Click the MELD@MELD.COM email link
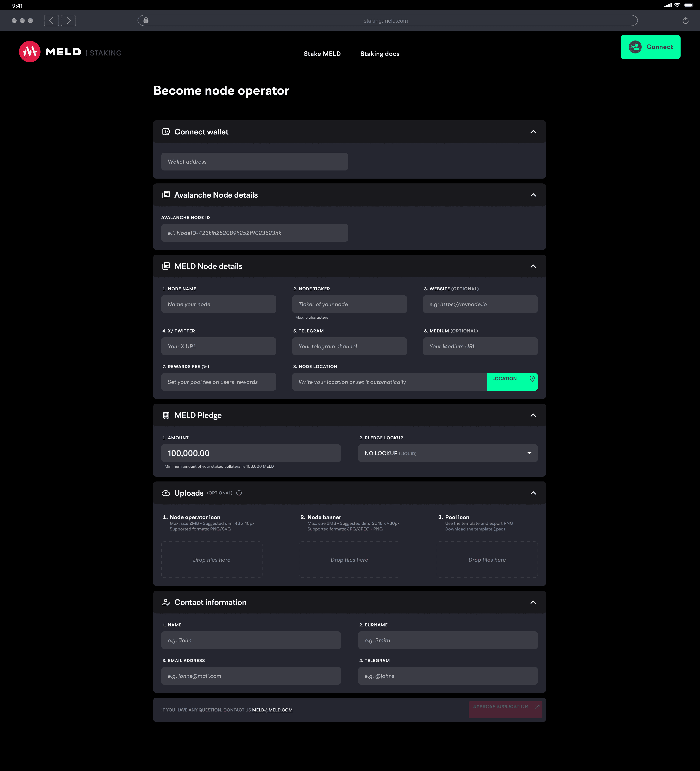Image resolution: width=700 pixels, height=771 pixels. click(x=272, y=710)
